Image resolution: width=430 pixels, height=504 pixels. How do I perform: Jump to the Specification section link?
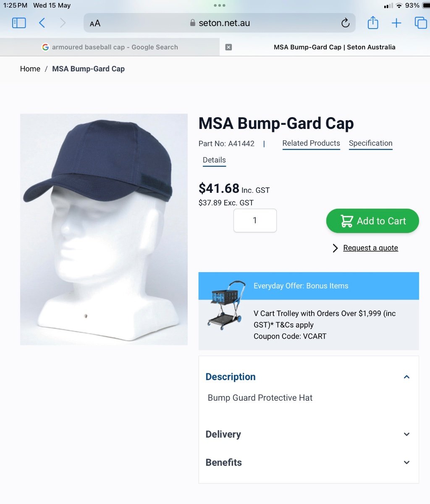pos(371,143)
